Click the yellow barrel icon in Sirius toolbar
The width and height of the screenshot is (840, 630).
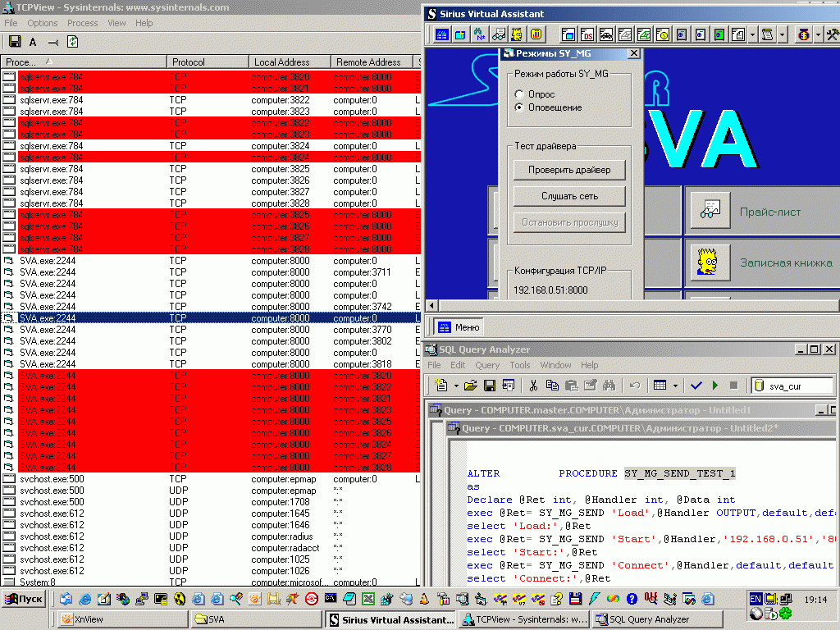coord(536,34)
